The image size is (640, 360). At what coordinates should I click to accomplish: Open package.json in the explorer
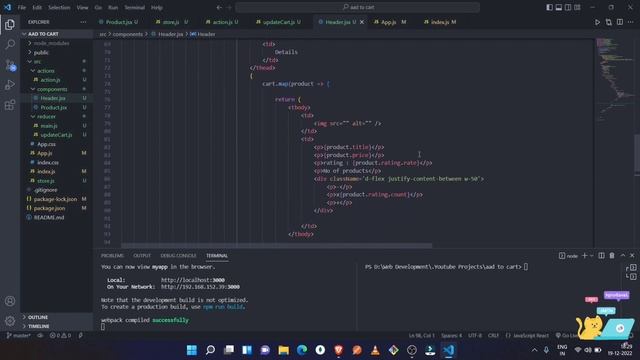(x=56, y=208)
